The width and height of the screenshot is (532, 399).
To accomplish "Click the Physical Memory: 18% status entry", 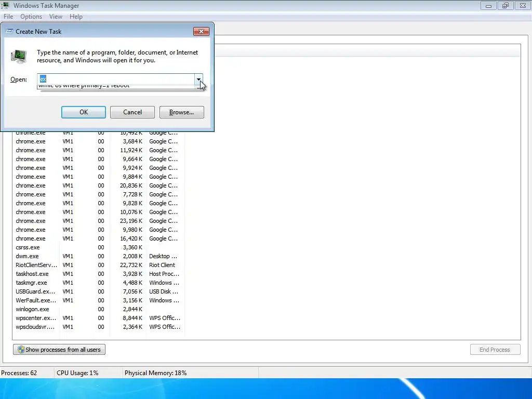I will [x=155, y=373].
